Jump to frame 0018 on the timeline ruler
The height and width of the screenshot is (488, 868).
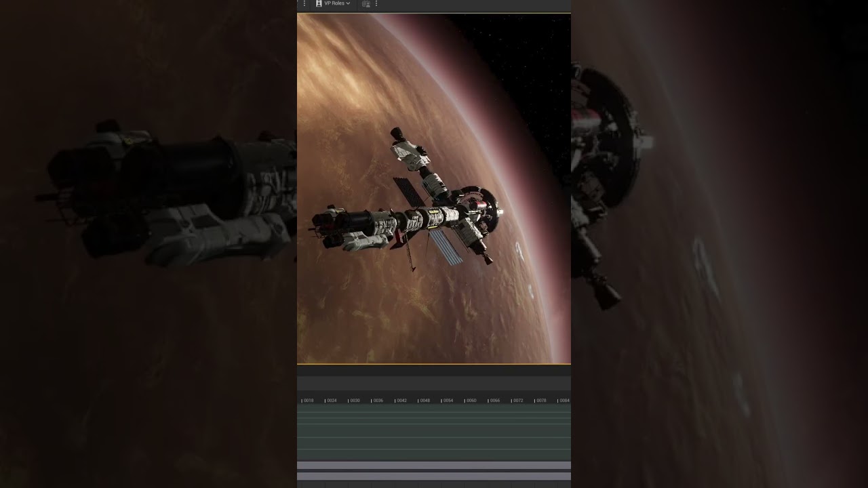click(309, 401)
